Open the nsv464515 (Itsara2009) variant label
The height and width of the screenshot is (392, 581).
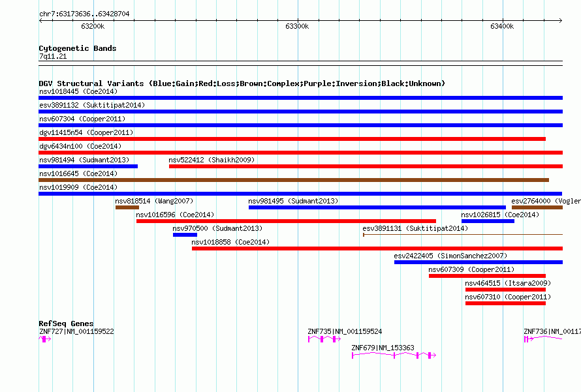click(508, 283)
